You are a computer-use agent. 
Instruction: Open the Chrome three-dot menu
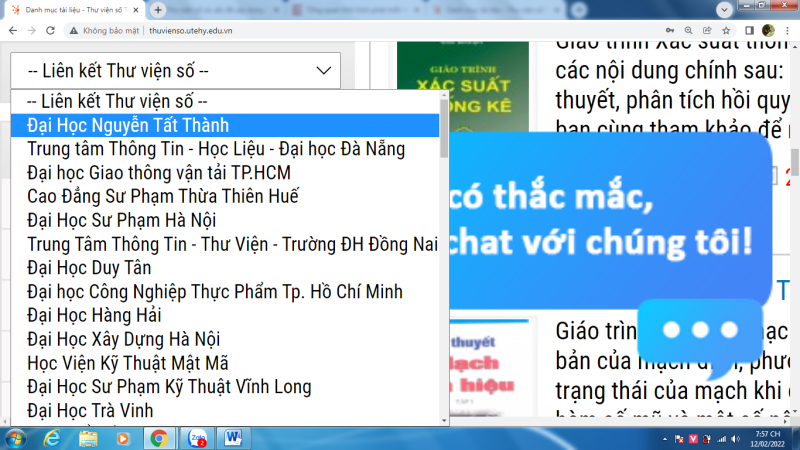tap(787, 31)
